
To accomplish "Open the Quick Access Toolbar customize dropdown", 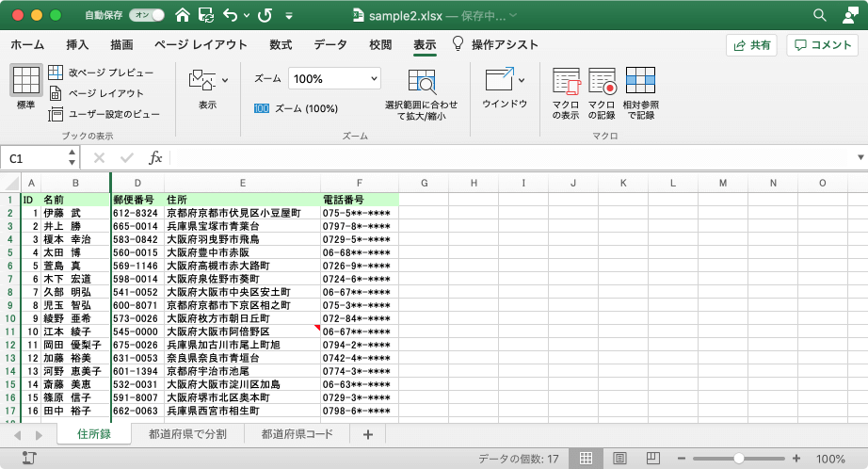I will coord(289,15).
